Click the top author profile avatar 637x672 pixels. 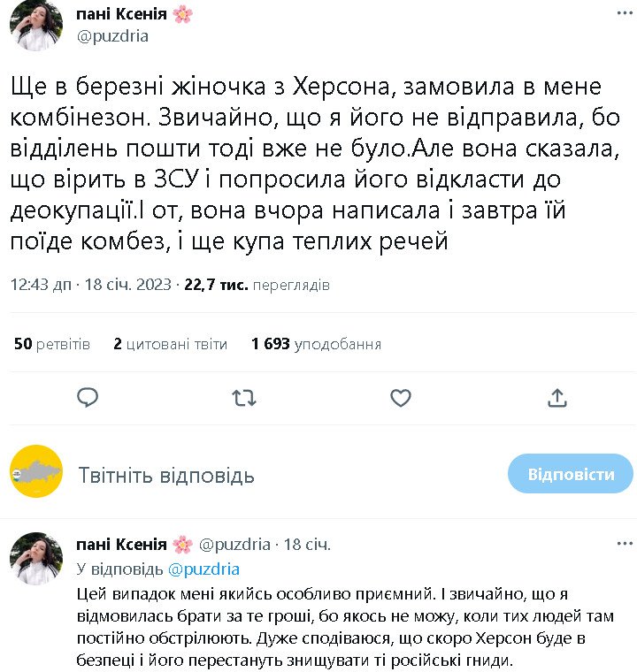coord(35,26)
